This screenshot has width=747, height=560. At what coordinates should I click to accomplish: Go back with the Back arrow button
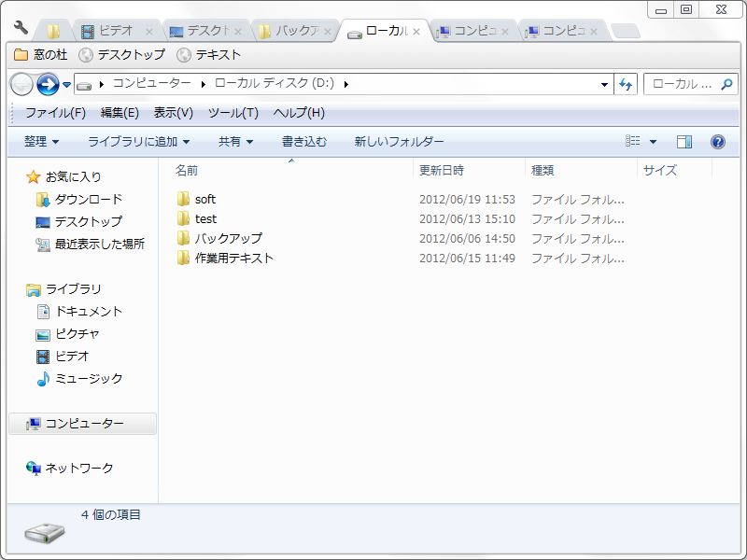tap(21, 84)
